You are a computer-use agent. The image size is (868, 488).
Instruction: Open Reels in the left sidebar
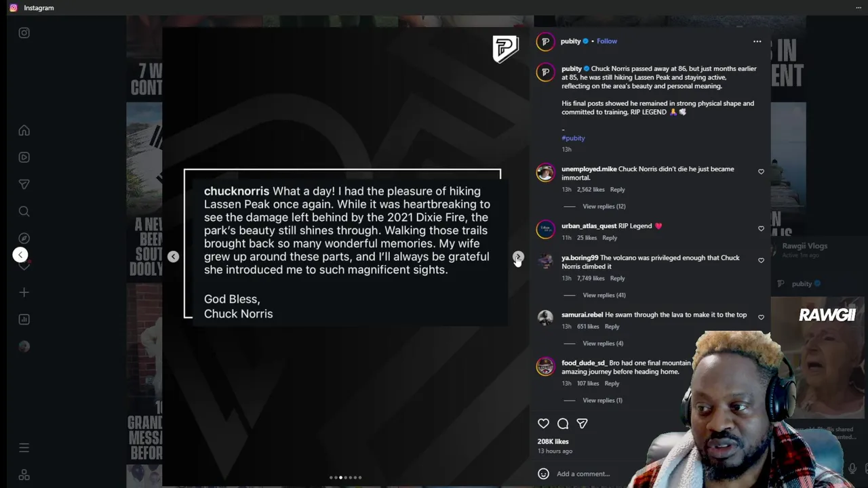[x=24, y=157]
